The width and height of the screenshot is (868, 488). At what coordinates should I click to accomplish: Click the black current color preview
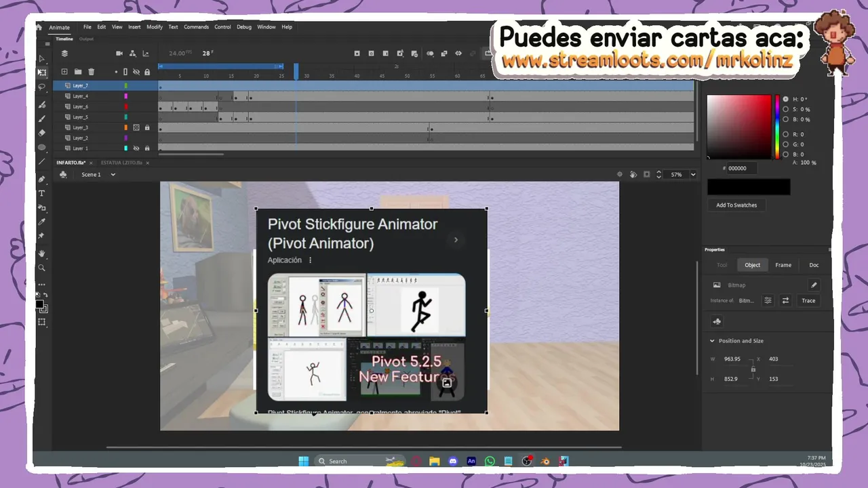[749, 186]
